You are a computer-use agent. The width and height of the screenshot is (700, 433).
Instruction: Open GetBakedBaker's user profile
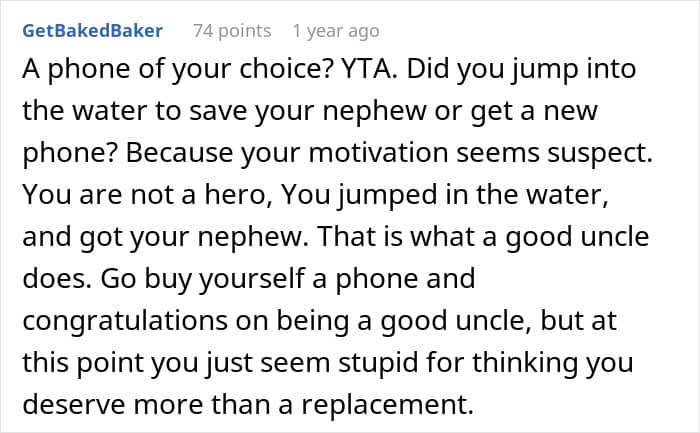coord(92,31)
